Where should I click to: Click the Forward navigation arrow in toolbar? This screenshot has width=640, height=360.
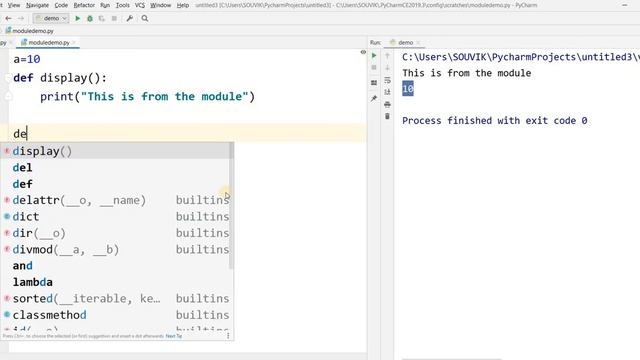pyautogui.click(x=21, y=18)
